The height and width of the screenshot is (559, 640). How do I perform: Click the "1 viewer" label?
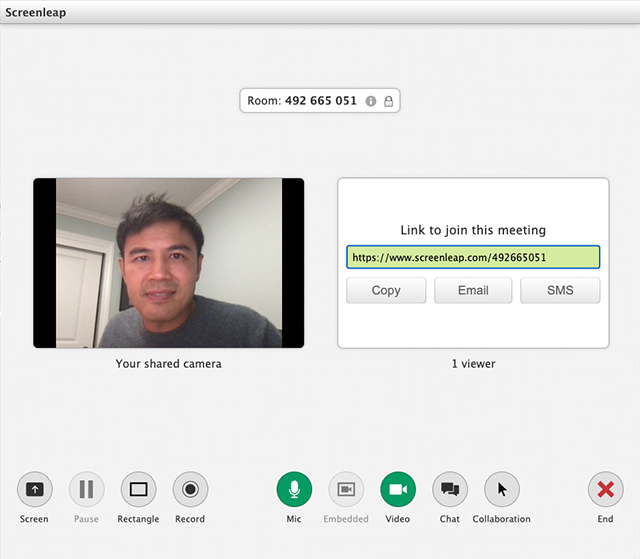[x=473, y=364]
